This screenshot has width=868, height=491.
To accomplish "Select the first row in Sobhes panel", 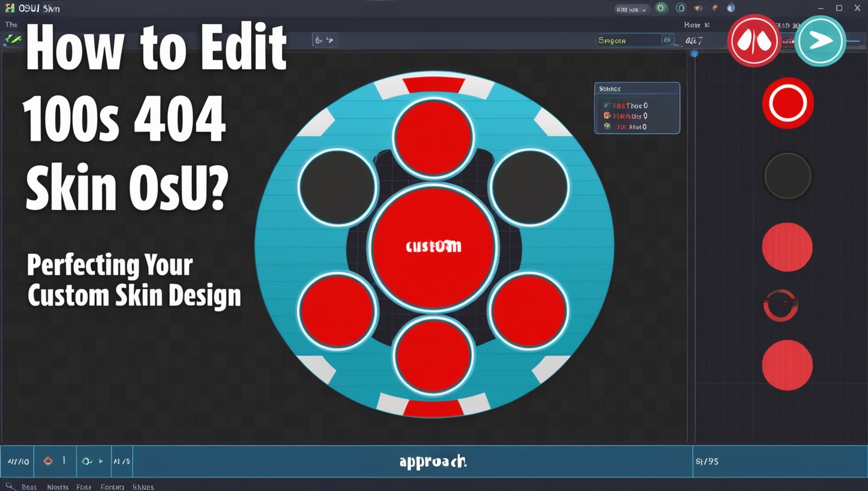I will tap(626, 106).
